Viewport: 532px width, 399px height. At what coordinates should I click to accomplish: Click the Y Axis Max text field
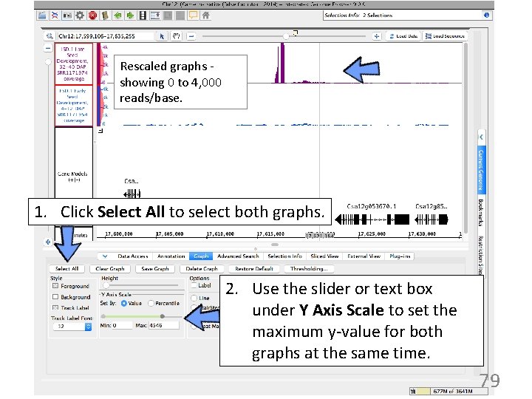[x=163, y=325]
